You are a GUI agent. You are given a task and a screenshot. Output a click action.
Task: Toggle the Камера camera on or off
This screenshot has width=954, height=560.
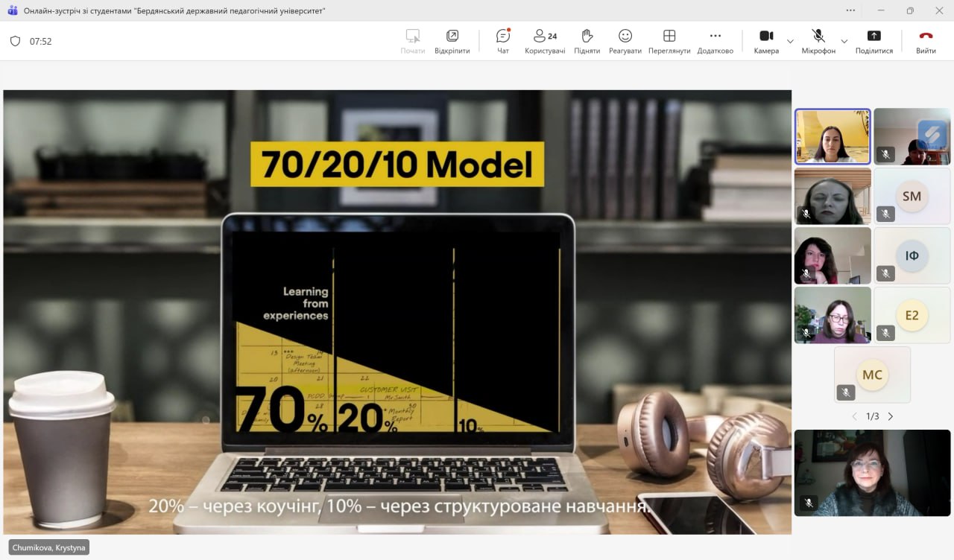pyautogui.click(x=765, y=41)
